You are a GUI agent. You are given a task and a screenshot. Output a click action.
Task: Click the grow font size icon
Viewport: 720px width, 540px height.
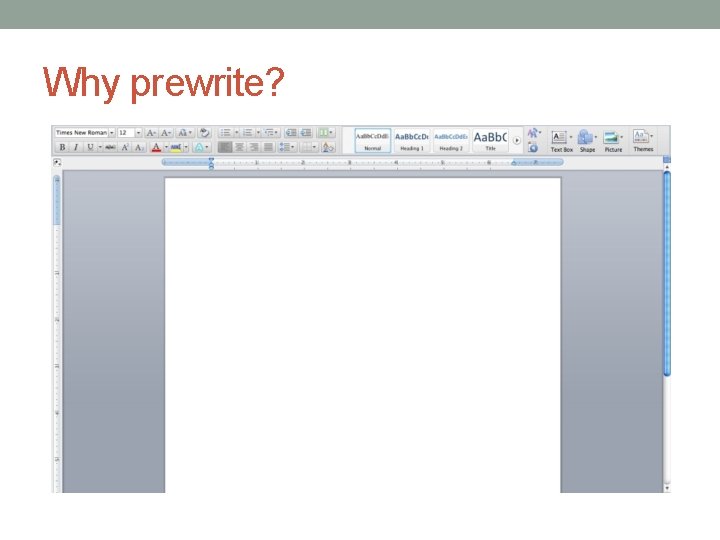151,133
